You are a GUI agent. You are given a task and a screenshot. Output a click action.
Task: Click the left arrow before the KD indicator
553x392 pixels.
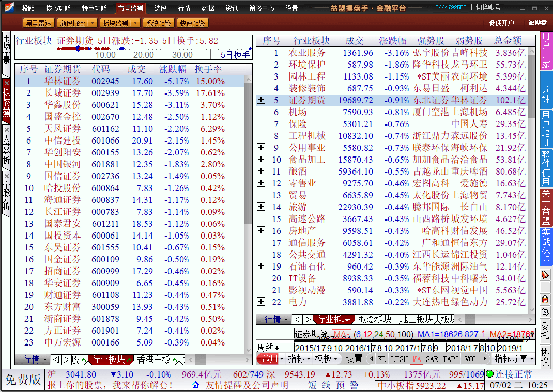[x=371, y=359]
